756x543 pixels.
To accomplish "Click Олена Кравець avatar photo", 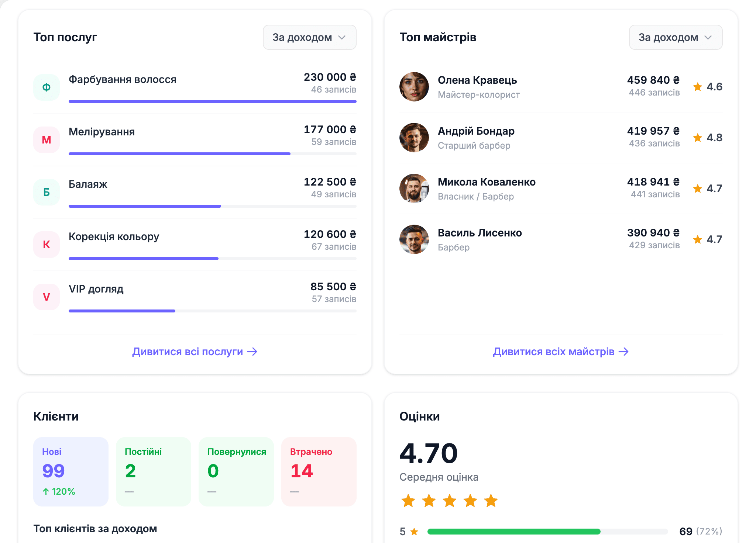I will (414, 87).
